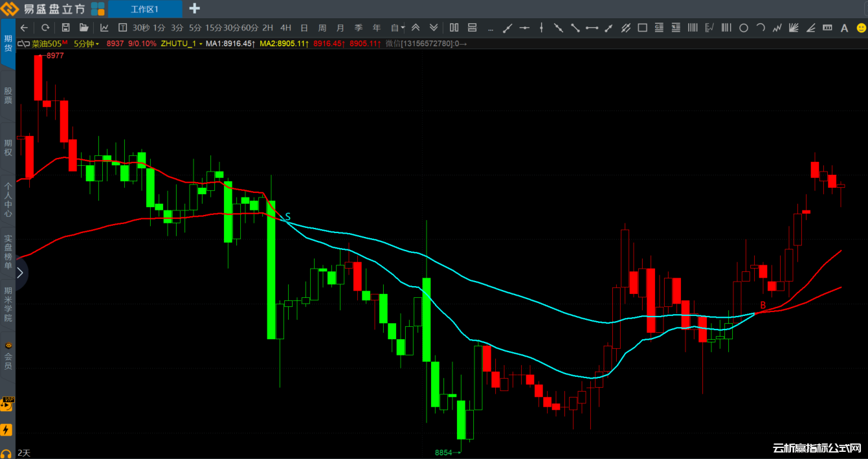Viewport: 868px width, 459px height.
Task: Click the 8977 high price label
Action: coord(55,56)
